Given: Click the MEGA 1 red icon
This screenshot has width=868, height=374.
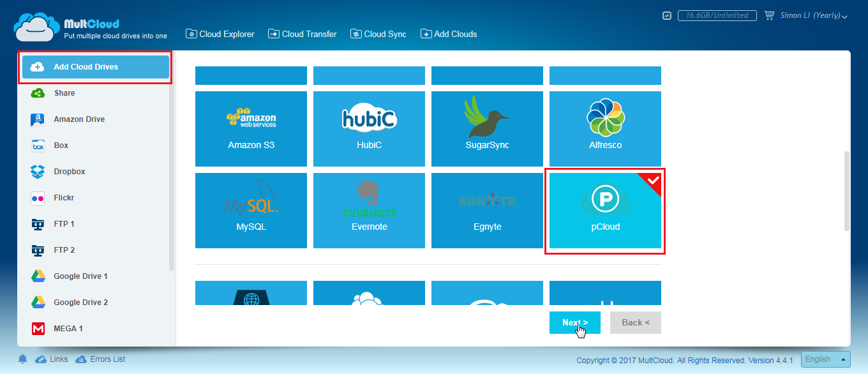Looking at the screenshot, I should 38,329.
